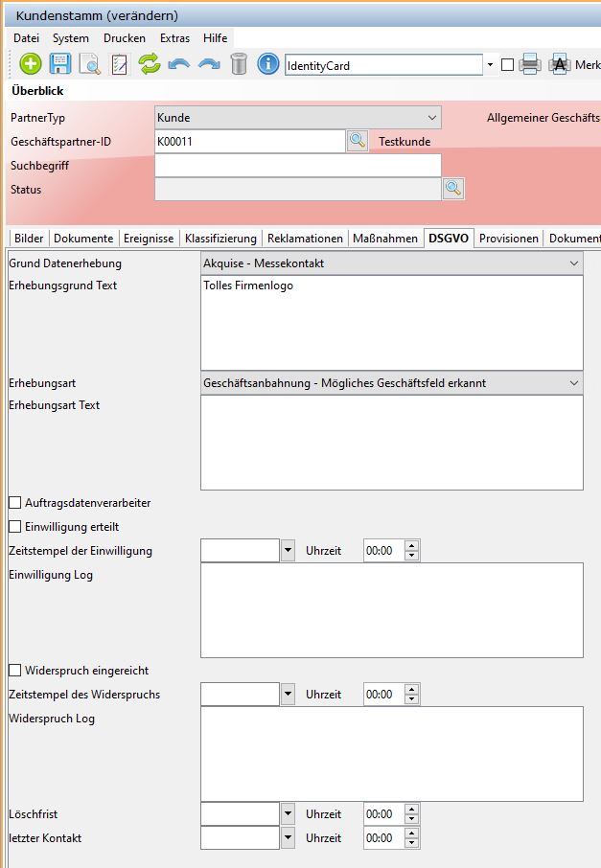
Task: Enable the Auftragsdatenverarbeiter checkbox
Action: (14, 502)
